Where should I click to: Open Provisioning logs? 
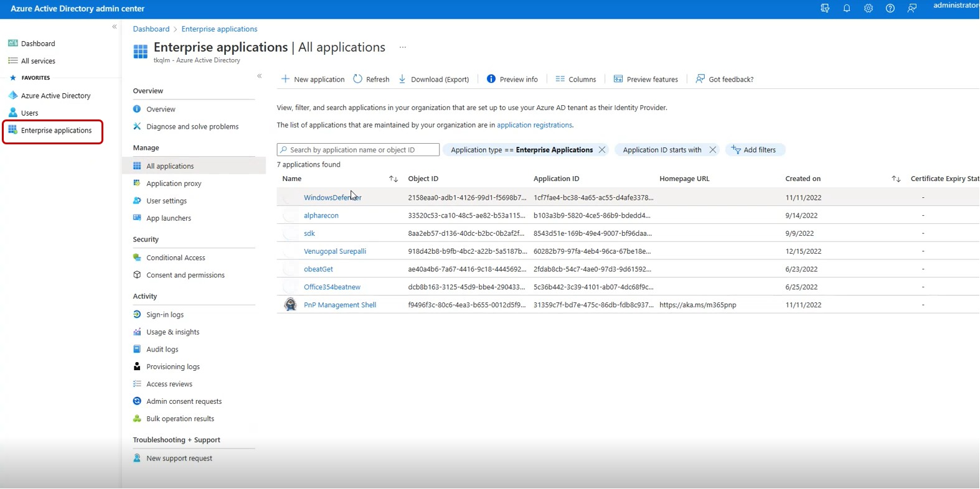click(x=173, y=368)
